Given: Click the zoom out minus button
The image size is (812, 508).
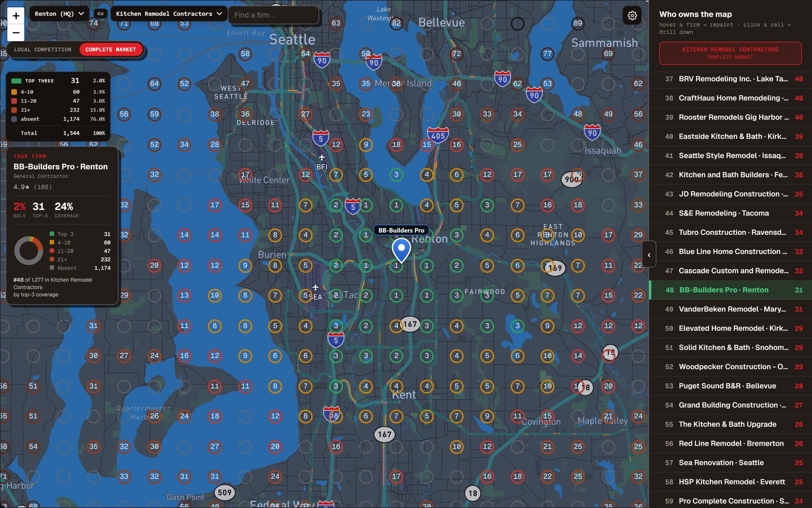Looking at the screenshot, I should 16,33.
